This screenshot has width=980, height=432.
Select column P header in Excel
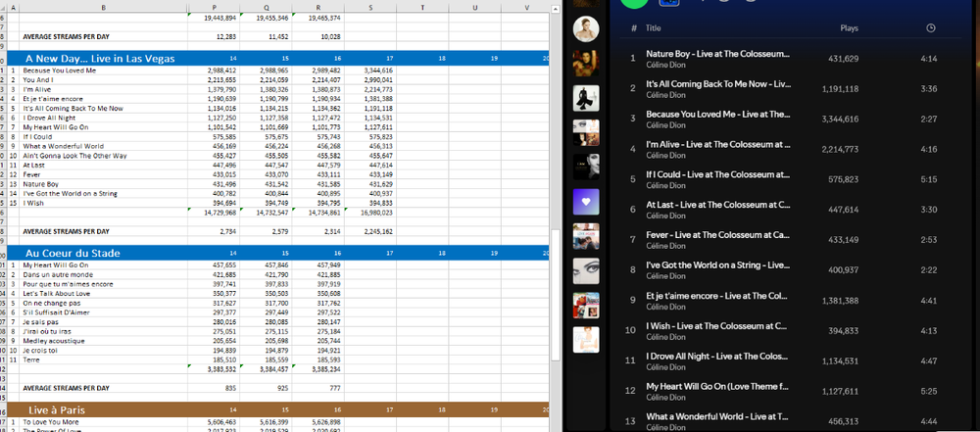click(x=213, y=8)
